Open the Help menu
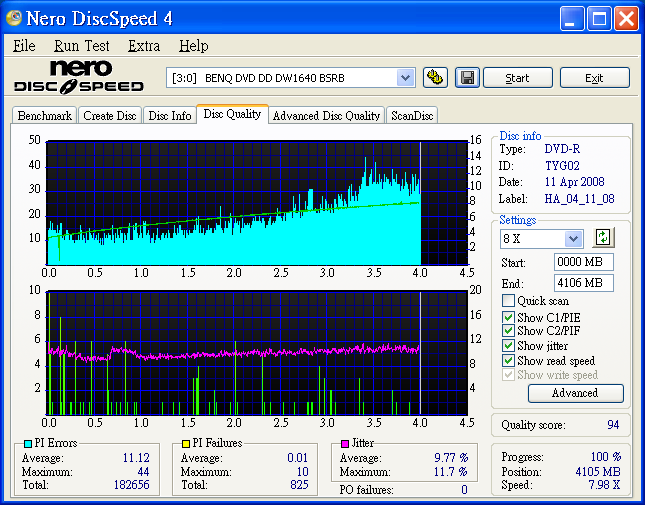 tap(193, 46)
